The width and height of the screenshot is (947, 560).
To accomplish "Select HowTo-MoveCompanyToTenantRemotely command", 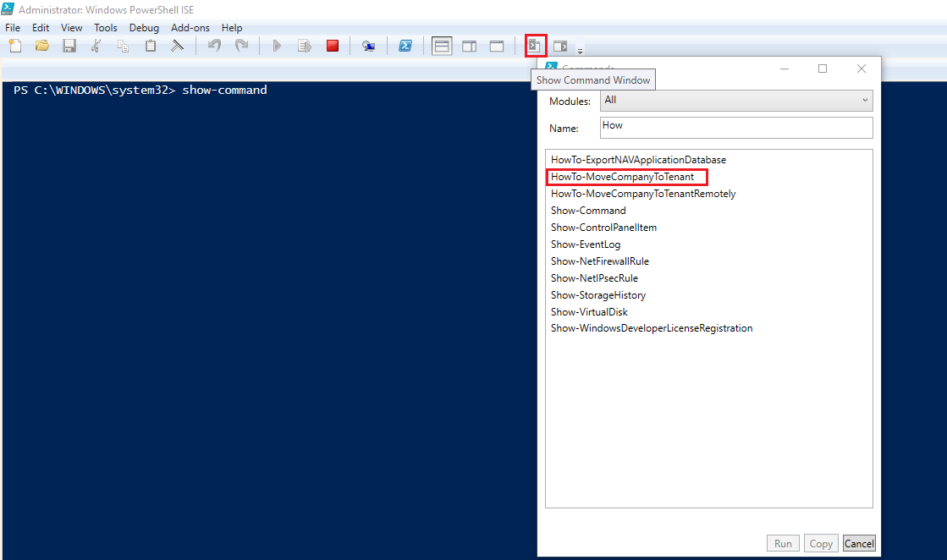I will tap(643, 194).
